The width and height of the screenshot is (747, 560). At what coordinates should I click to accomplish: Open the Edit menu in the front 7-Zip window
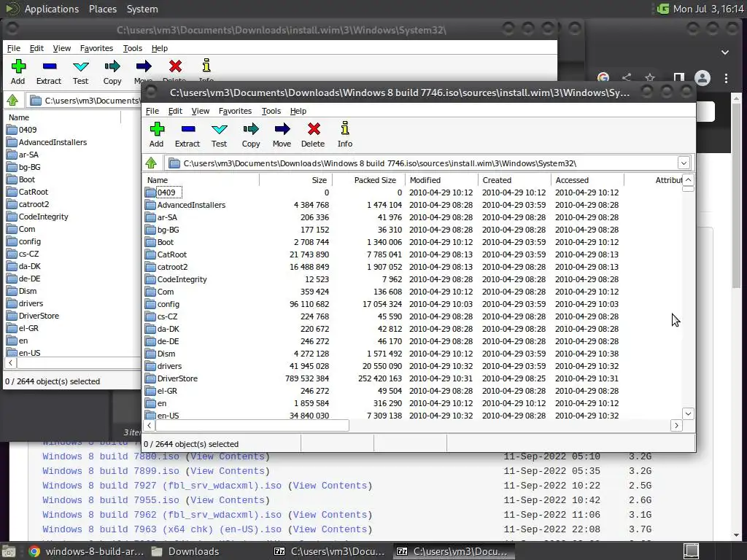coord(175,111)
